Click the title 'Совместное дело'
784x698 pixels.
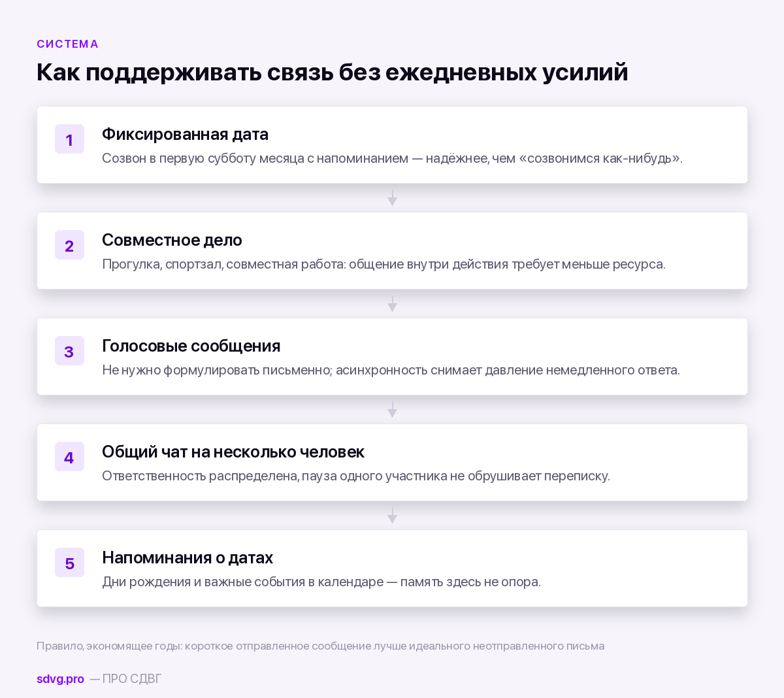point(172,240)
